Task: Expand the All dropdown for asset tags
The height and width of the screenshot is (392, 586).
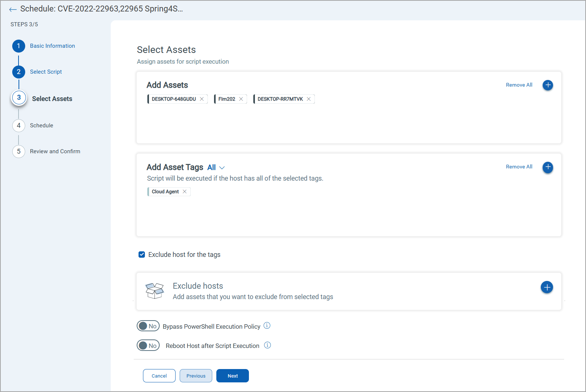Action: (x=216, y=168)
